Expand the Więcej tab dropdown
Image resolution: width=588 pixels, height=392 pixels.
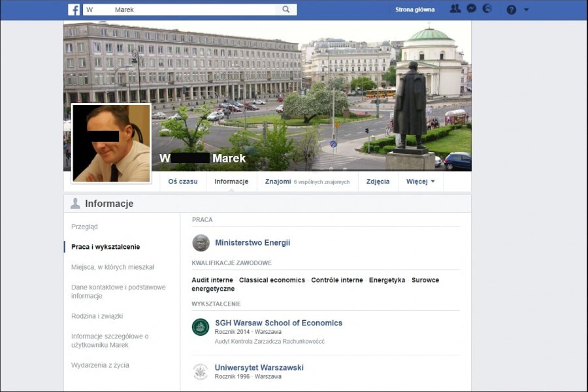[420, 181]
